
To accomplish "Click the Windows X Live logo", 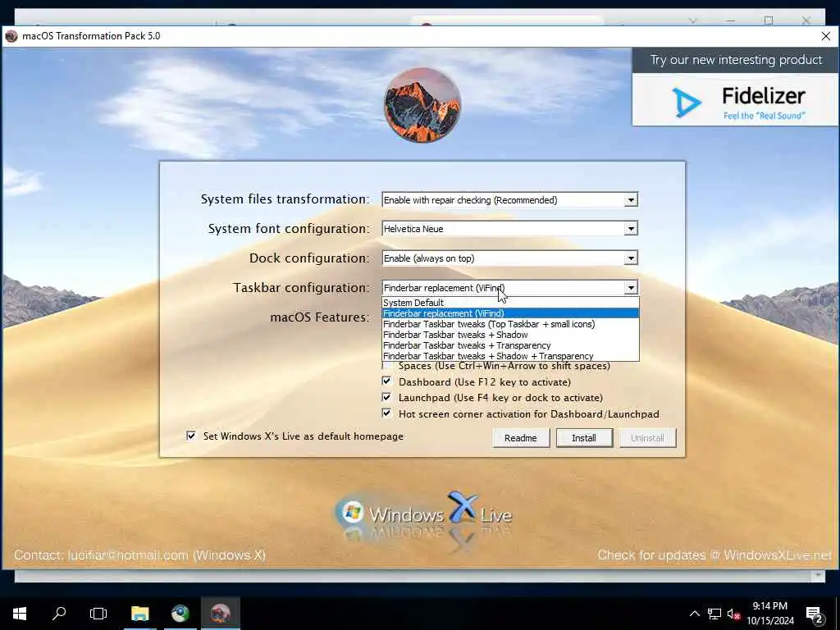I will point(423,514).
